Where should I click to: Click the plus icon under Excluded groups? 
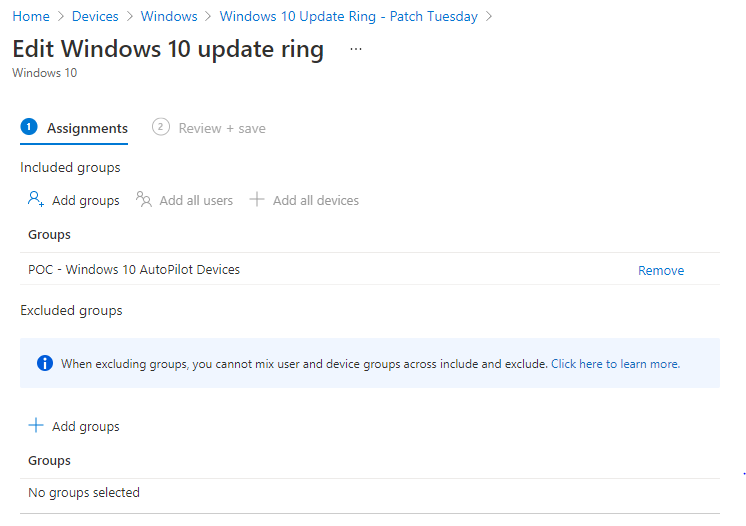click(x=36, y=425)
